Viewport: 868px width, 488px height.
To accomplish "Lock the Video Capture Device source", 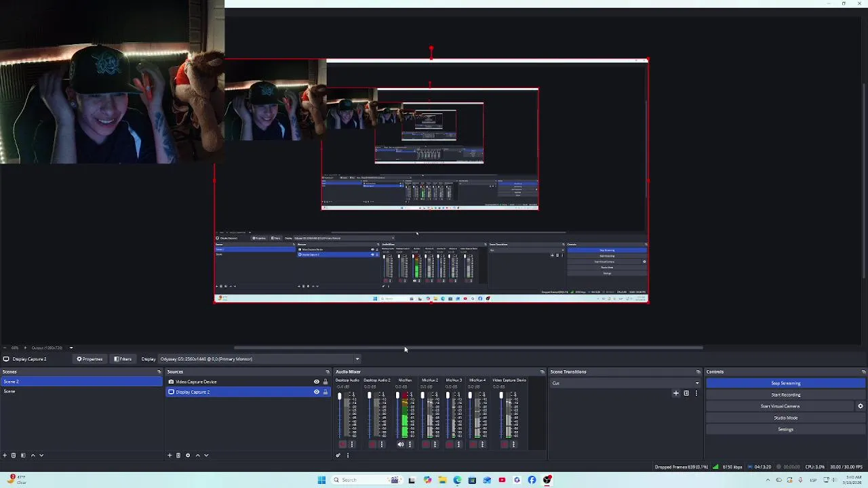I will point(325,382).
